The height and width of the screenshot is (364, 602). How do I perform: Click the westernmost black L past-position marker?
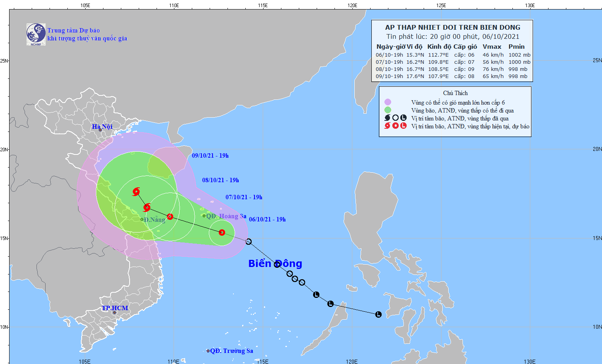[316, 295]
